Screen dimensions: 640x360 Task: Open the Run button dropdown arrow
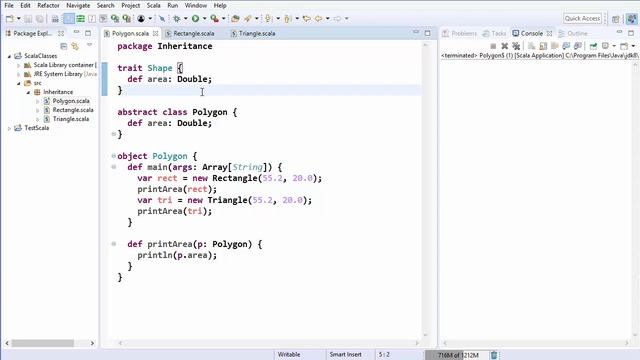click(x=204, y=18)
